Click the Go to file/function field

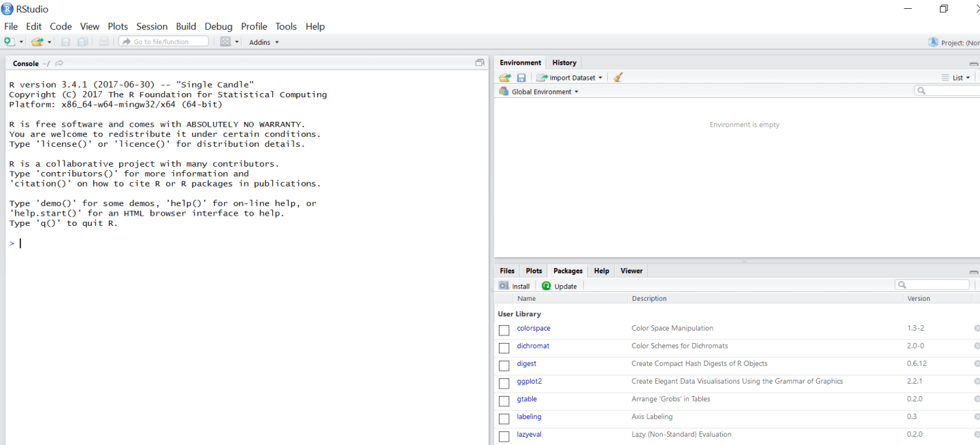(x=163, y=42)
